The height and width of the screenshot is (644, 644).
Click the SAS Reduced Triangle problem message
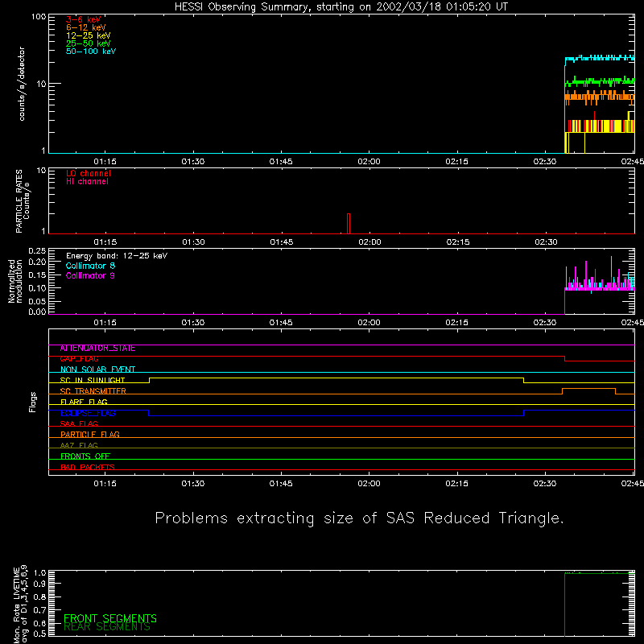point(359,518)
